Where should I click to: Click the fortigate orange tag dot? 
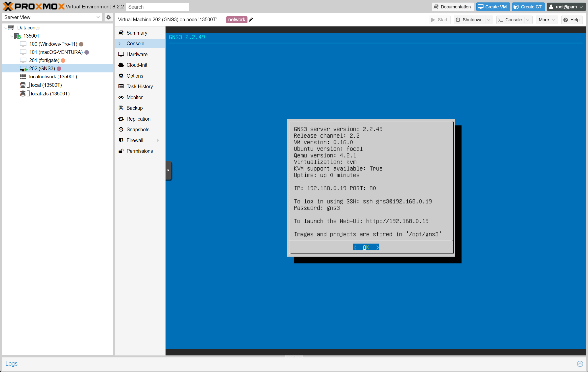63,61
